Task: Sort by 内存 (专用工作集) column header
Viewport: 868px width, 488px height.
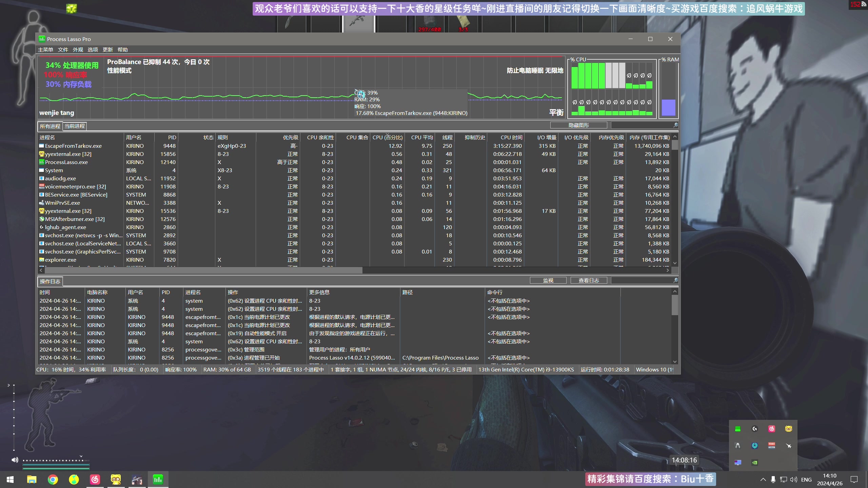Action: (649, 138)
